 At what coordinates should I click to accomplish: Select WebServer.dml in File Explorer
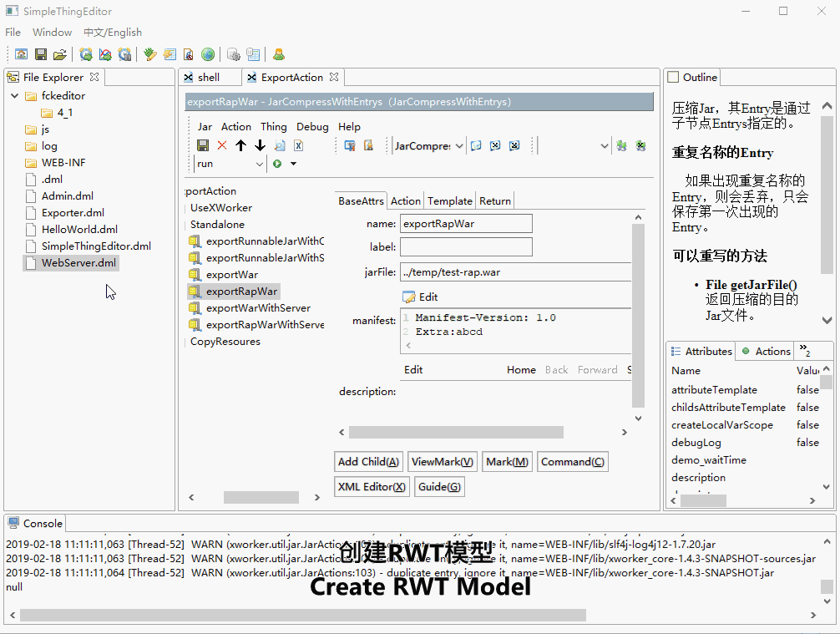78,262
